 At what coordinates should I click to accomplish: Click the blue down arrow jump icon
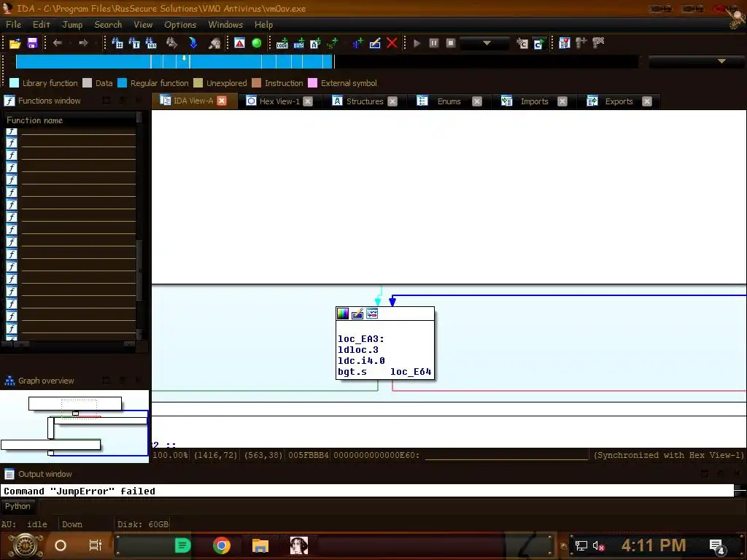pyautogui.click(x=193, y=43)
